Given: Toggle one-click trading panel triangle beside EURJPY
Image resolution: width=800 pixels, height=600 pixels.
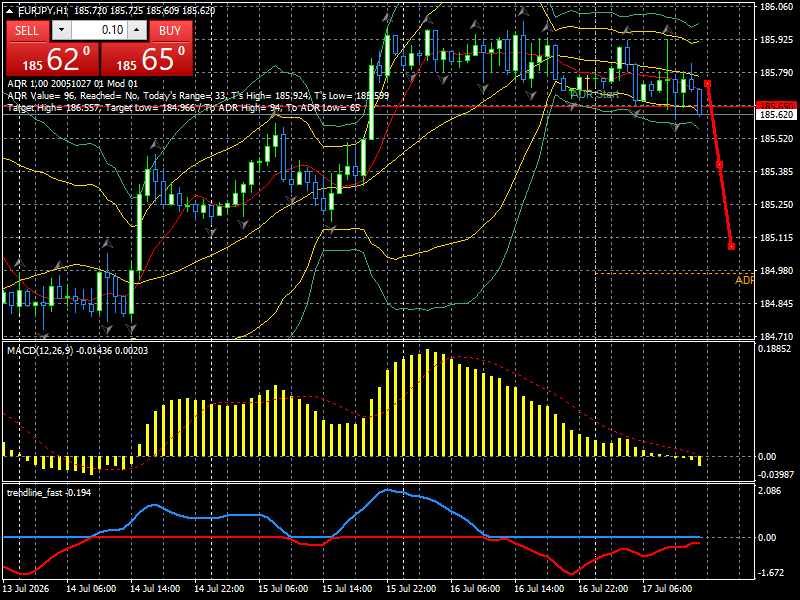Looking at the screenshot, I should coord(11,10).
